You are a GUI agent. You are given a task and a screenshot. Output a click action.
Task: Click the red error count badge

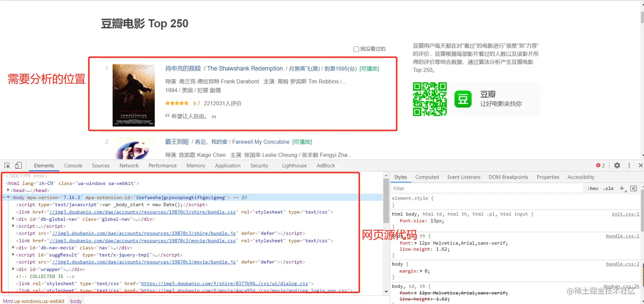tap(601, 165)
